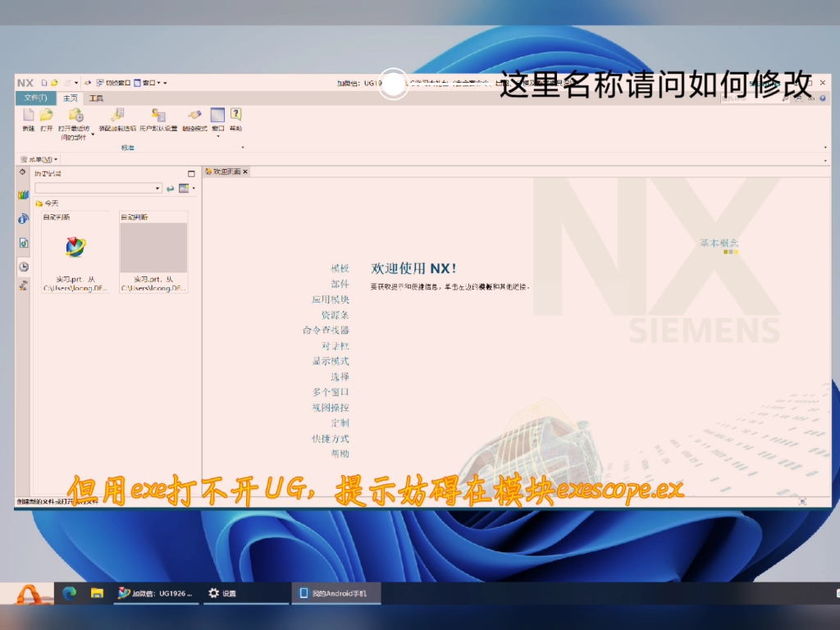Click the 窗口 icon on the ribbon

coord(217,116)
